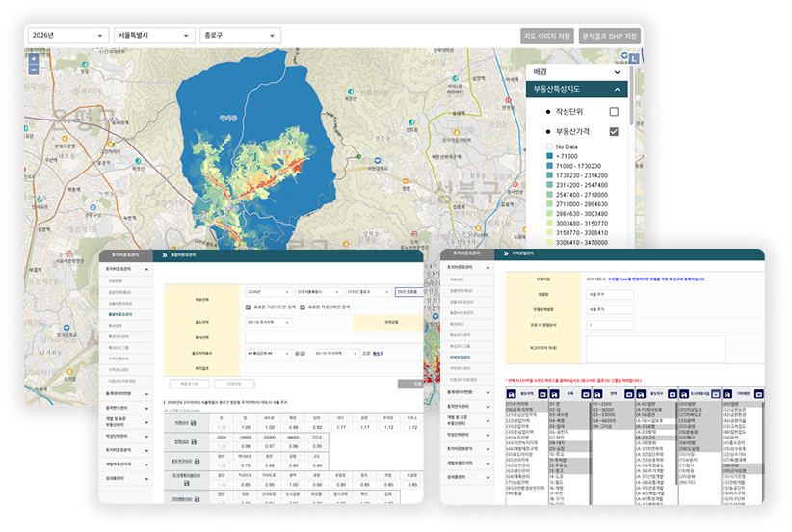792x532 pixels.
Task: Click the < 71000 blue legend swatch
Action: [549, 155]
